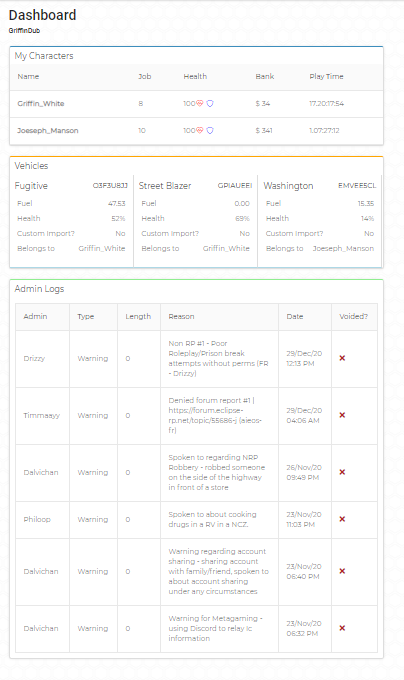Click the Admin column header in Admin Logs
The image size is (404, 680).
coord(35,317)
